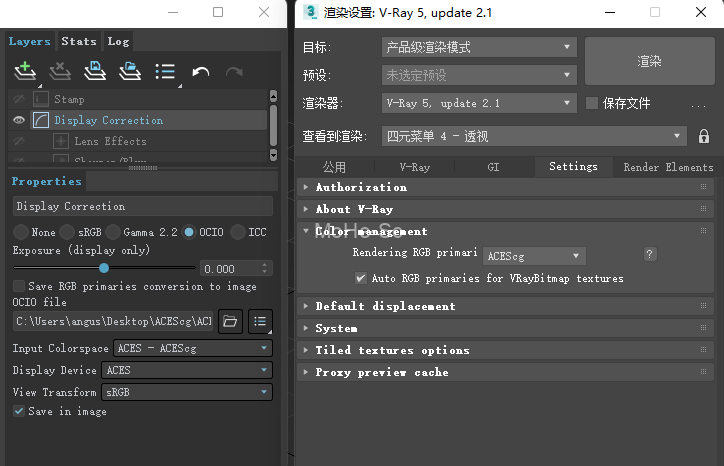
Task: Open the 查看到渲染 viewport dropdown
Action: click(x=534, y=136)
